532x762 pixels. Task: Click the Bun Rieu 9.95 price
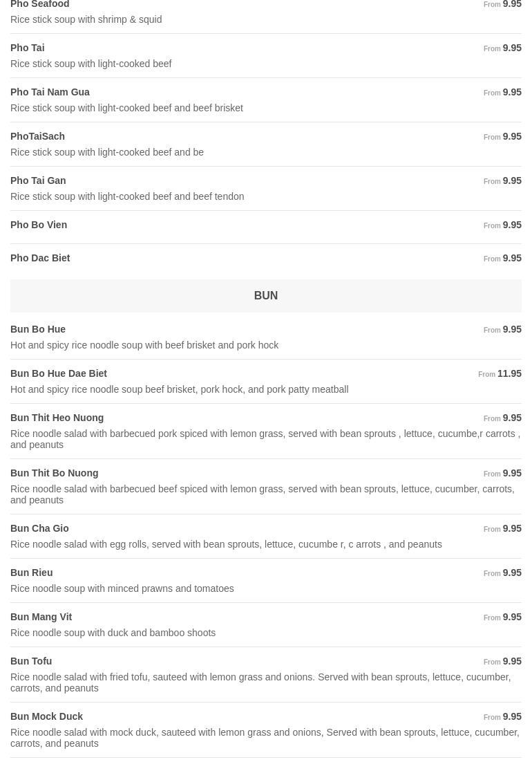511,573
